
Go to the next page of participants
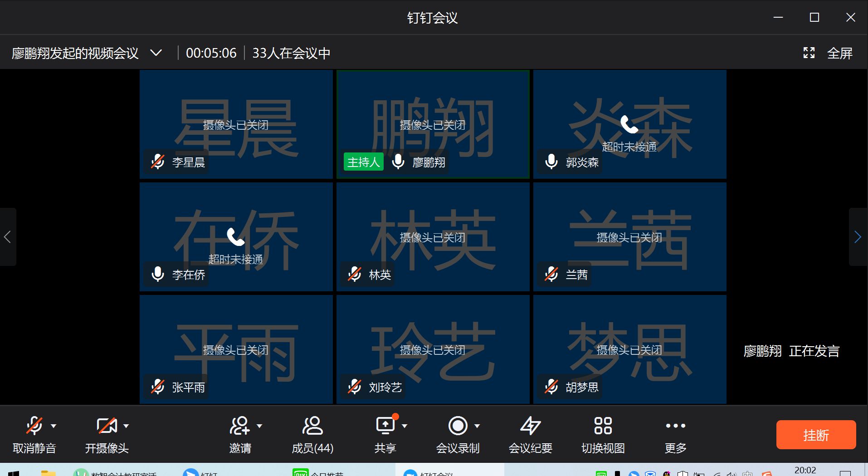click(858, 237)
